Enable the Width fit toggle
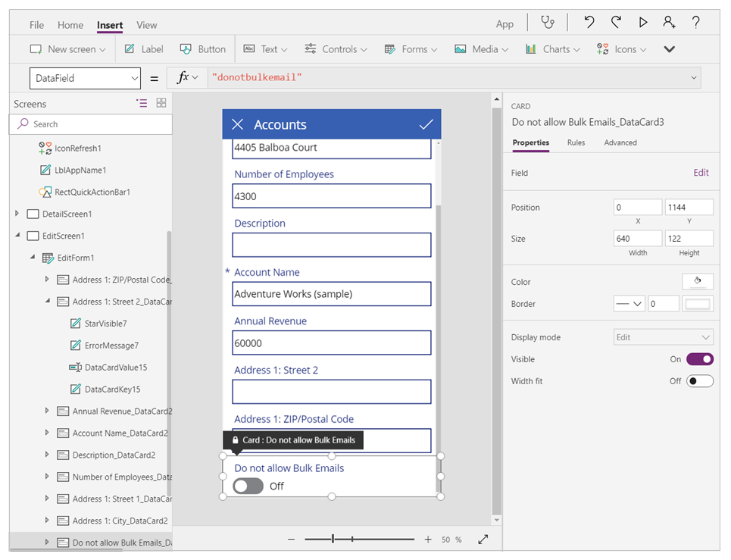 699,381
